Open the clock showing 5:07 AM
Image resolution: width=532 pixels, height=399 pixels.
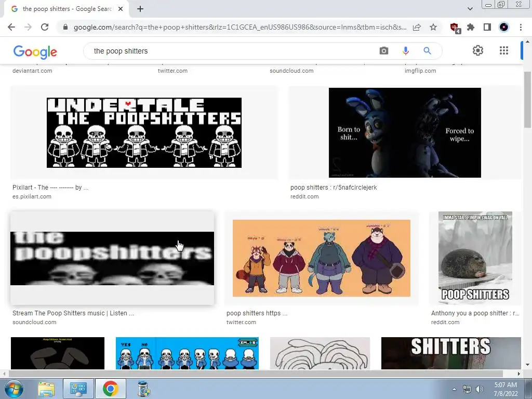(x=506, y=389)
